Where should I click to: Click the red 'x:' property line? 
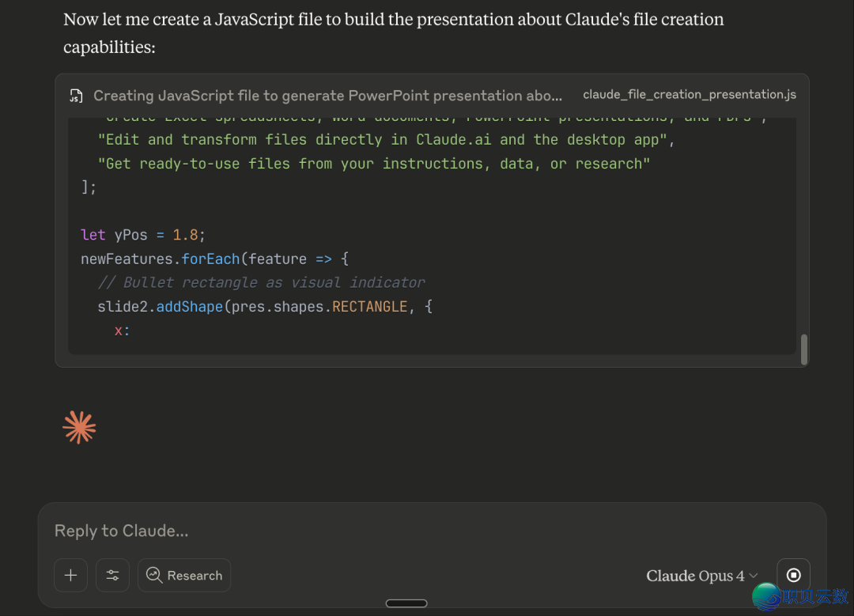(122, 331)
